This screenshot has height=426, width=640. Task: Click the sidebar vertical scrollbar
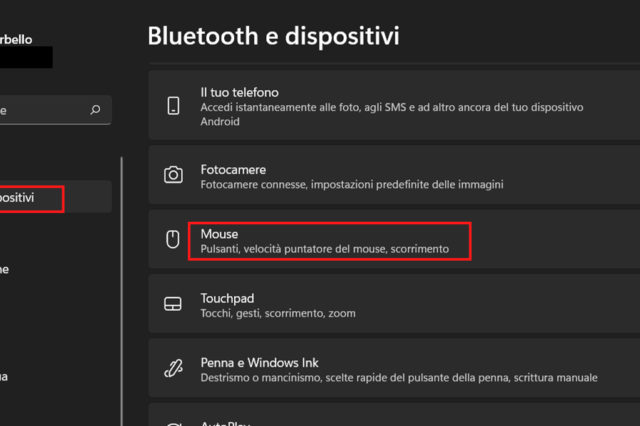tap(121, 290)
